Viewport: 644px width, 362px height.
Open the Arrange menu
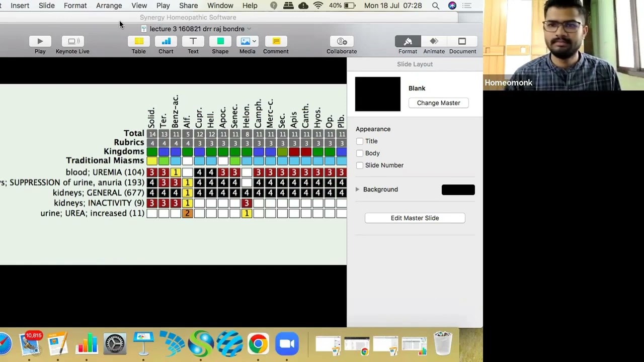[x=109, y=6]
